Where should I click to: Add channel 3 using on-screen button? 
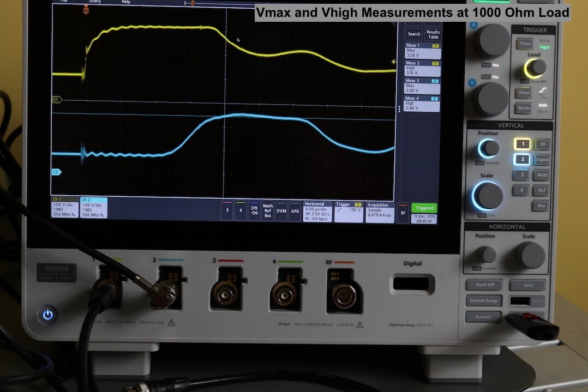pyautogui.click(x=227, y=210)
